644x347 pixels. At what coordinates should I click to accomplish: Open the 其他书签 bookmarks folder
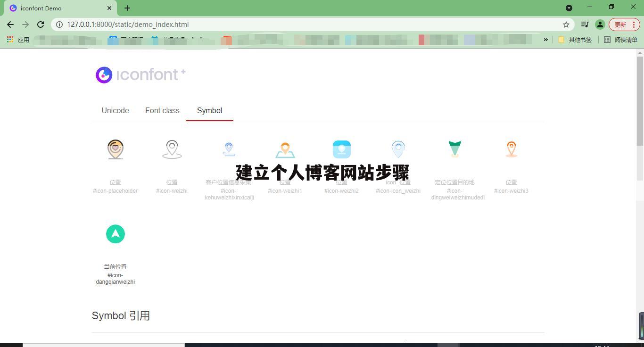(x=575, y=40)
